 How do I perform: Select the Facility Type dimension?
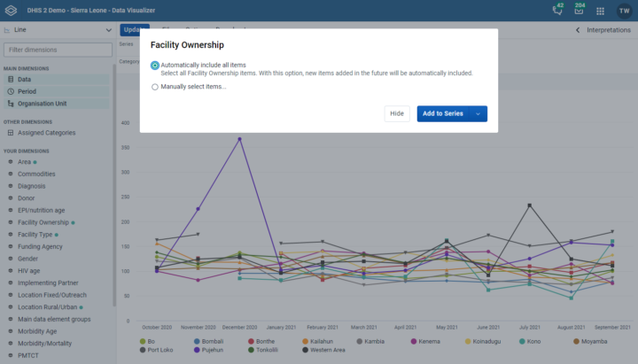click(35, 235)
